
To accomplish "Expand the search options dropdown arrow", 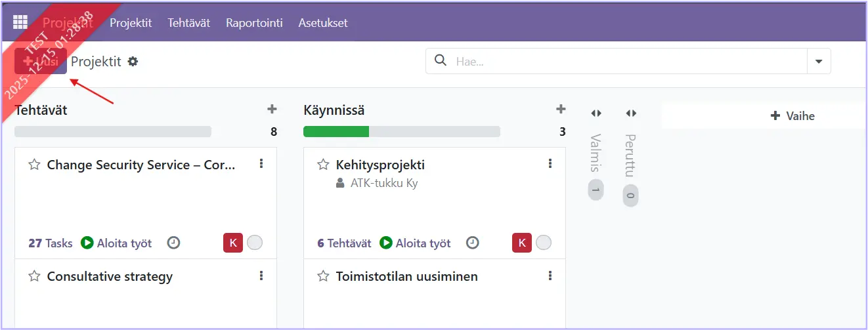I will pyautogui.click(x=819, y=62).
